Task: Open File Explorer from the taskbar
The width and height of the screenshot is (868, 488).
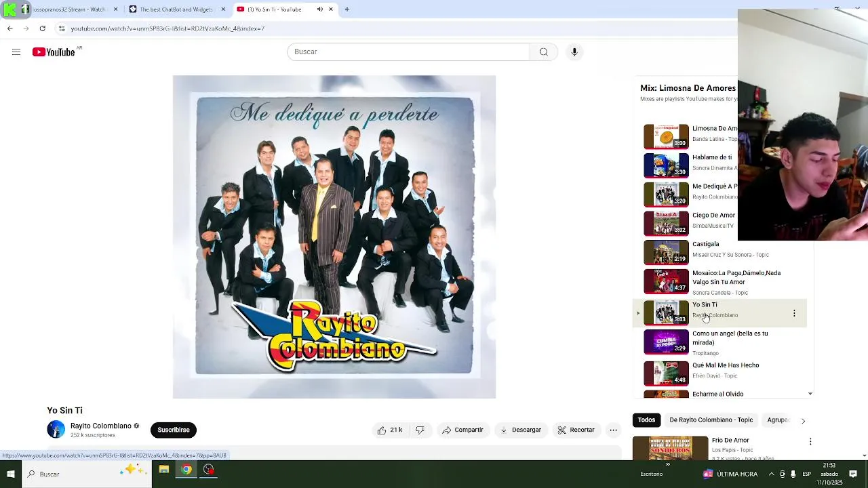Action: click(163, 470)
